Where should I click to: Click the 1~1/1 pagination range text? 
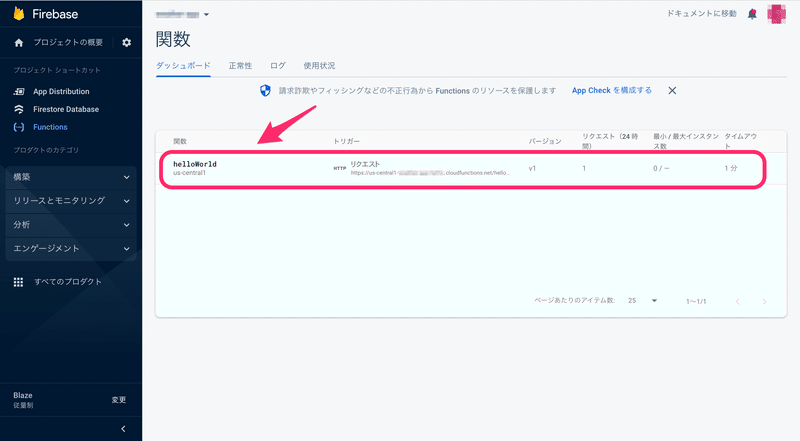696,302
